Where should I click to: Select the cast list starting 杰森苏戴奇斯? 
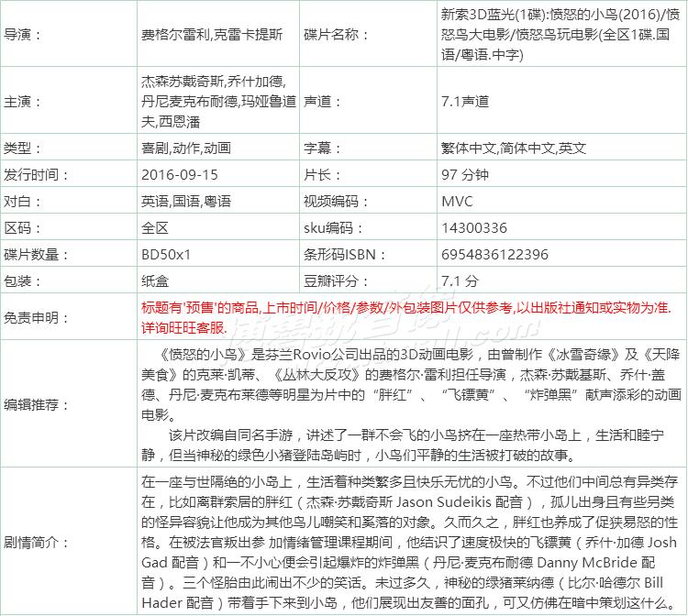click(218, 102)
